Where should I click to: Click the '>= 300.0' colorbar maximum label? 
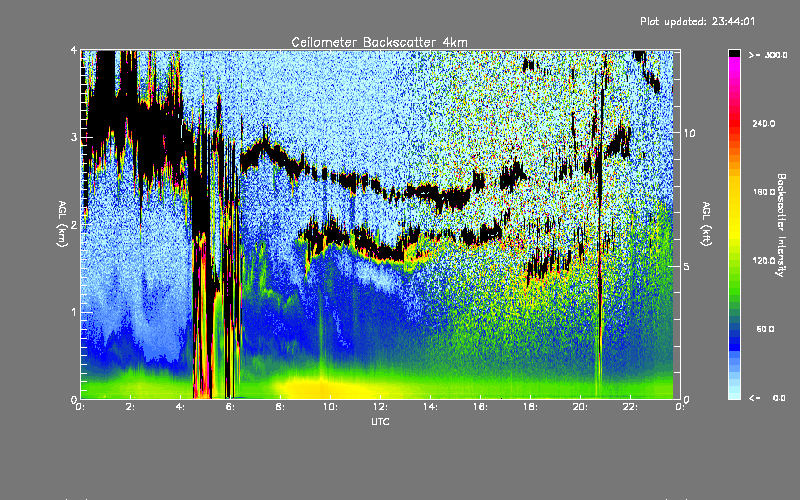(768, 55)
